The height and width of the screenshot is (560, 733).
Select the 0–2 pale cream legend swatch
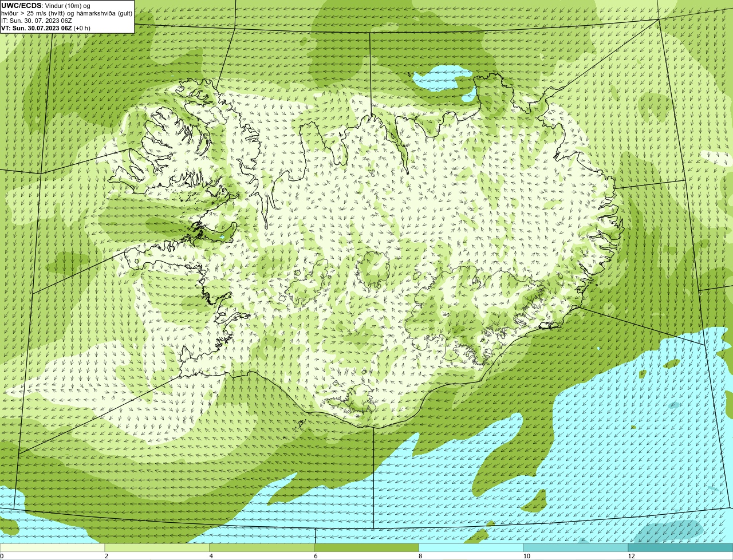(x=52, y=547)
